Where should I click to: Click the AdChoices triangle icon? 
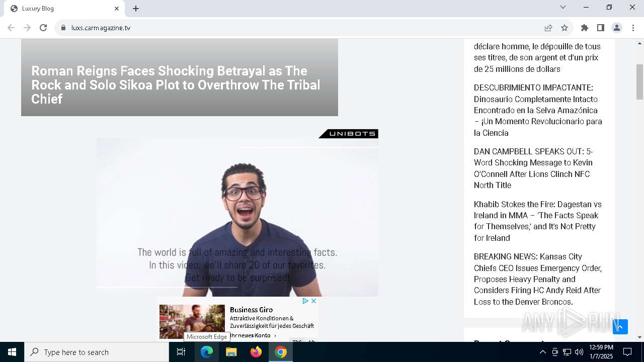pyautogui.click(x=305, y=301)
